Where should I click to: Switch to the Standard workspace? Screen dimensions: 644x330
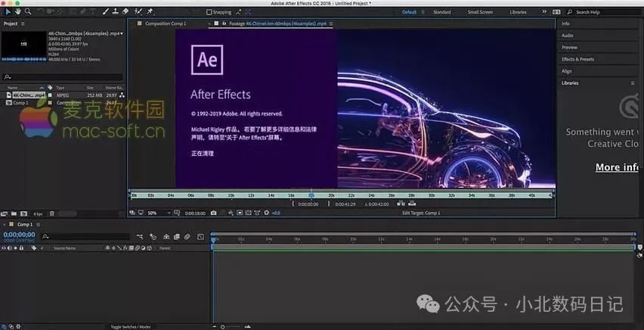[x=442, y=12]
